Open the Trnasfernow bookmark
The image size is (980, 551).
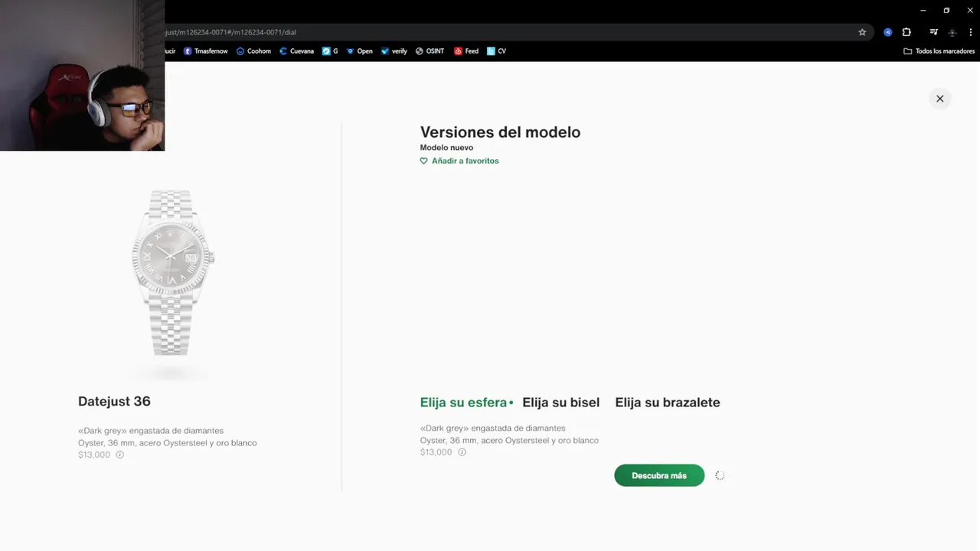[x=205, y=51]
